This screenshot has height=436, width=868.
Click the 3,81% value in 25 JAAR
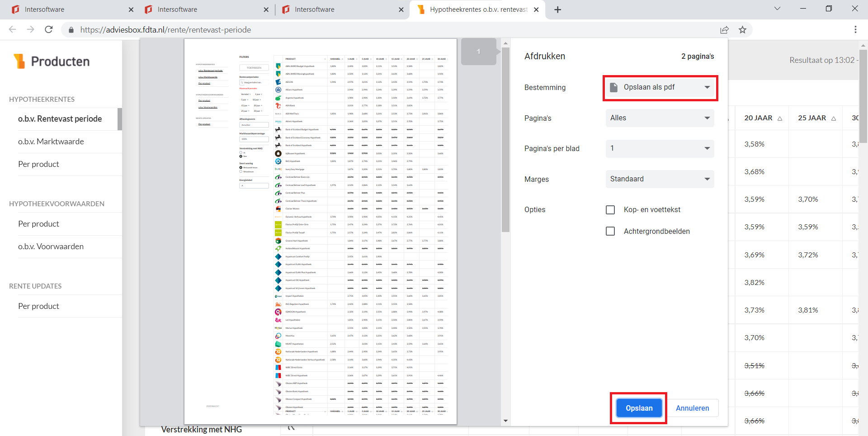click(x=808, y=310)
